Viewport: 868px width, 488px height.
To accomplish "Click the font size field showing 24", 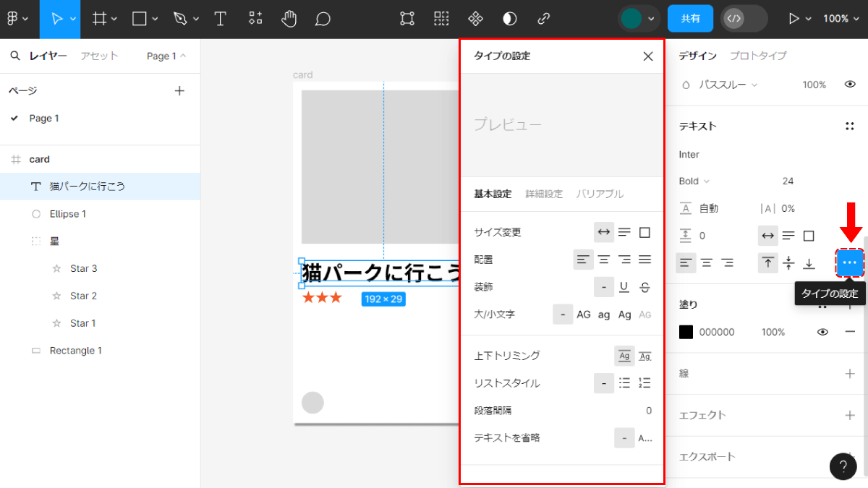I will (788, 181).
